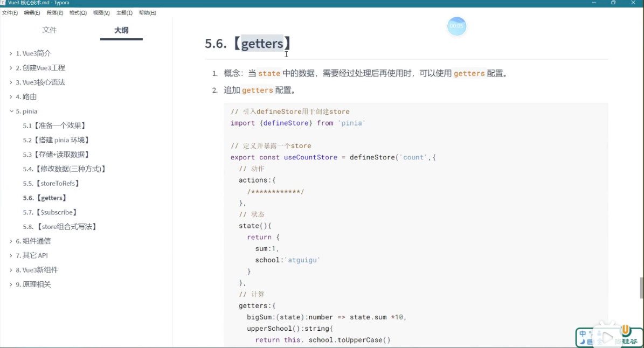Expand the 4. 路由 outline chevron
The width and height of the screenshot is (644, 348).
pyautogui.click(x=11, y=97)
